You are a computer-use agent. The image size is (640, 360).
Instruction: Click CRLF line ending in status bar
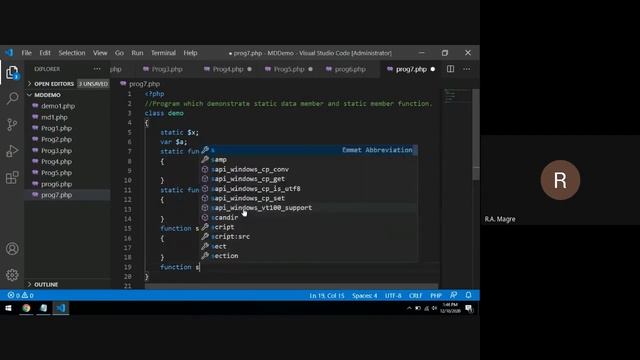(416, 296)
